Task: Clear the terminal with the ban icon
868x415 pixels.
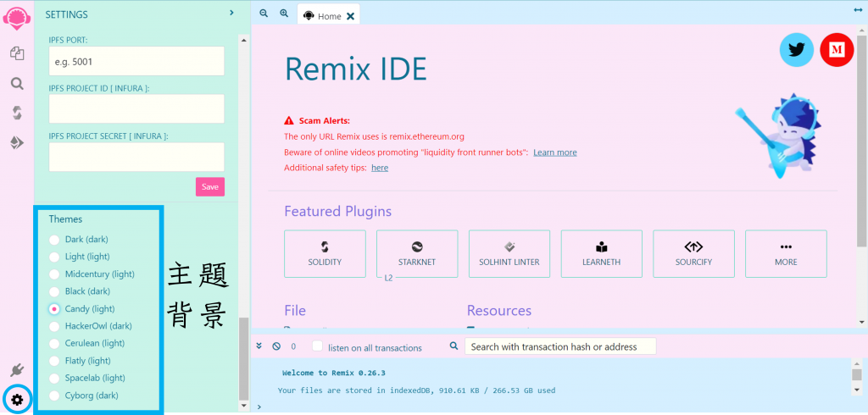Action: [276, 346]
